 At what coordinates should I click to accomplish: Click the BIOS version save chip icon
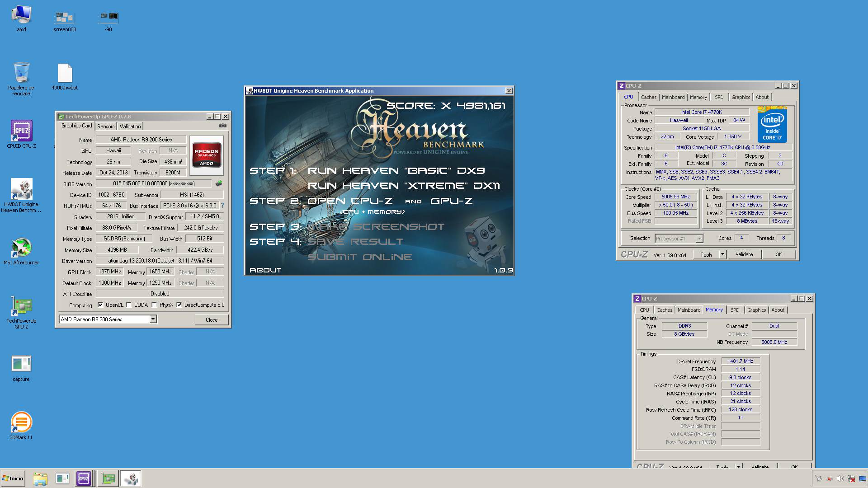pos(219,183)
